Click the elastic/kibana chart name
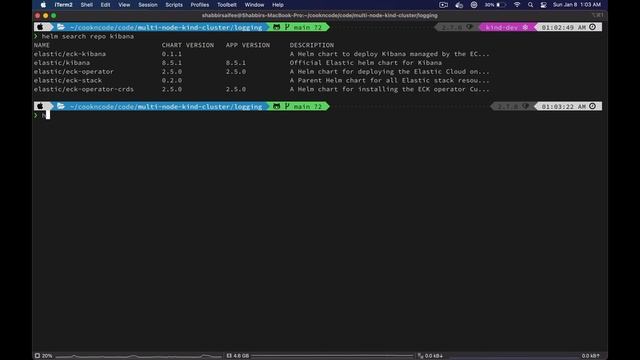Screen dimensions: 640x360 pyautogui.click(x=62, y=63)
